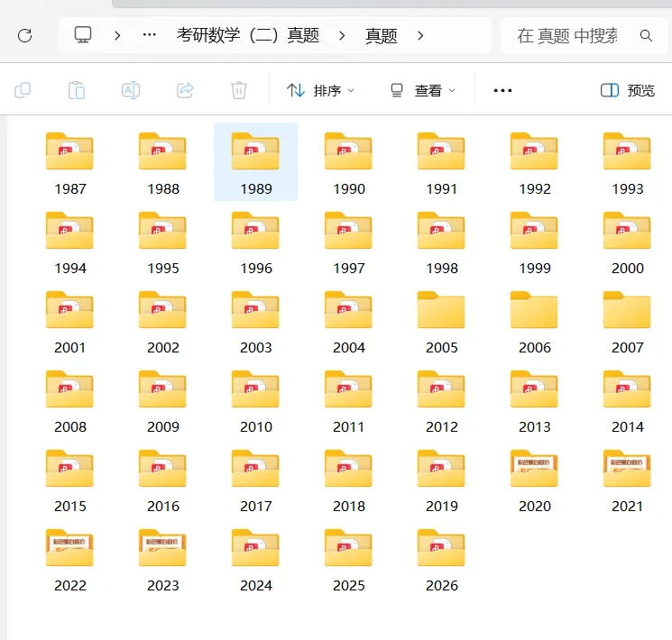This screenshot has width=672, height=640.
Task: Open the toolbar more options ellipsis
Action: [502, 90]
